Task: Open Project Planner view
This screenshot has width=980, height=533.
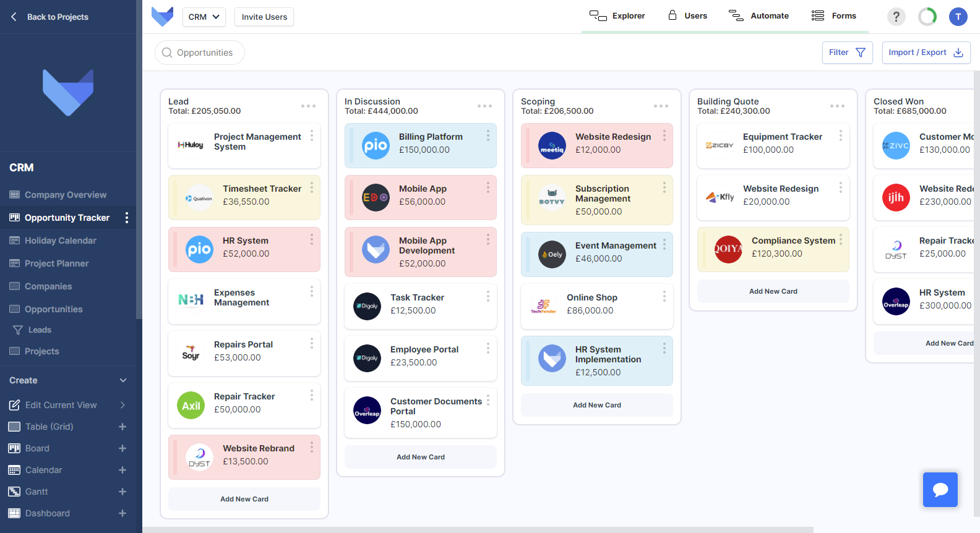Action: [x=57, y=263]
